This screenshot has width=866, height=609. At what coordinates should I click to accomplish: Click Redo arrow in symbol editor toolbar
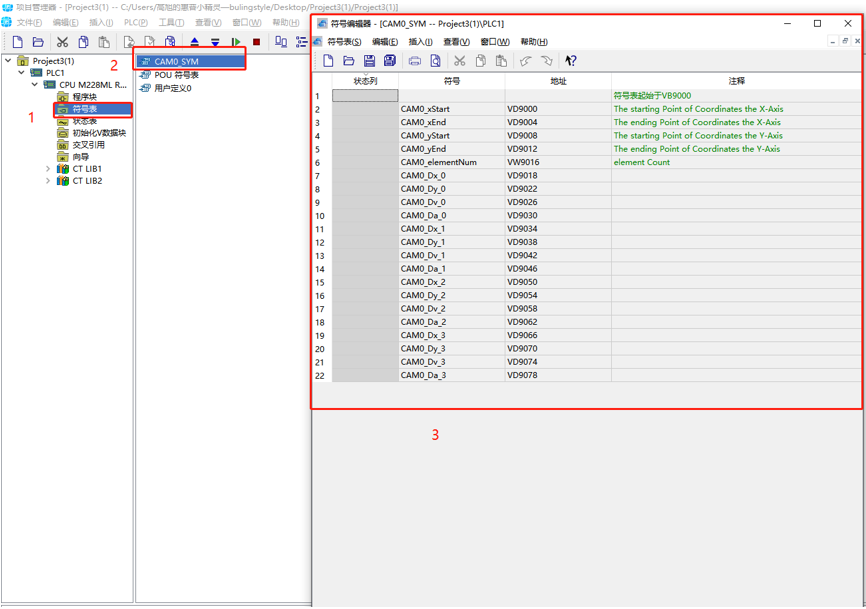click(546, 61)
